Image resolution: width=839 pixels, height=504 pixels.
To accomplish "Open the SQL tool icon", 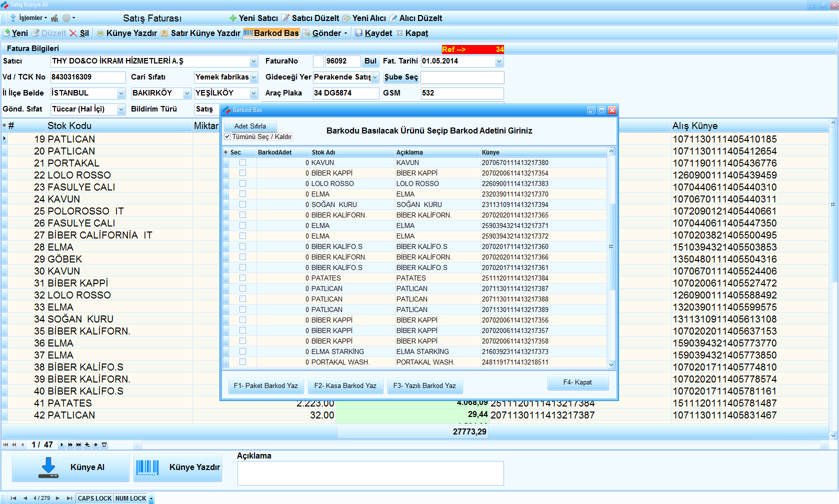I will coord(54,18).
